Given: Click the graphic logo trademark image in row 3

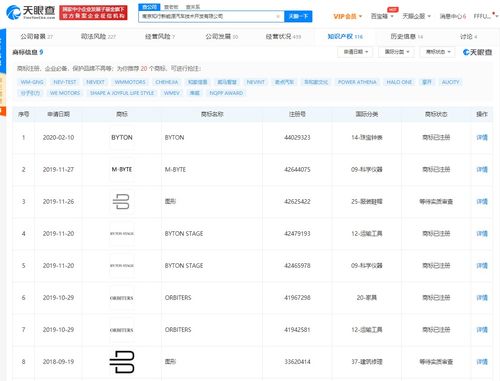Looking at the screenshot, I should pos(122,201).
